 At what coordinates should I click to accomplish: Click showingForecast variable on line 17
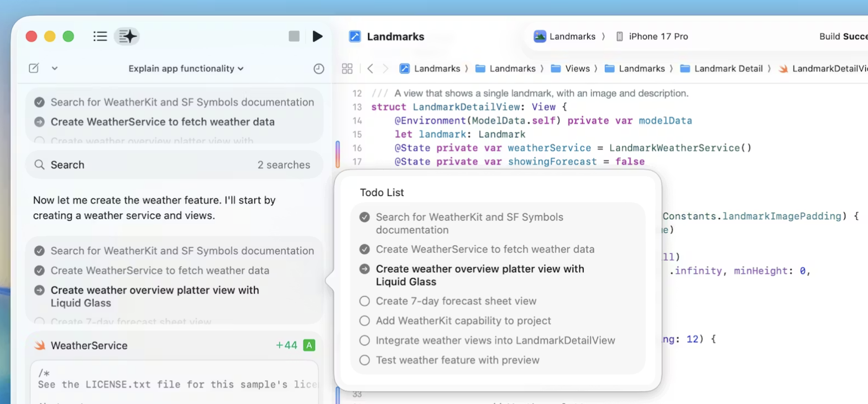(552, 162)
